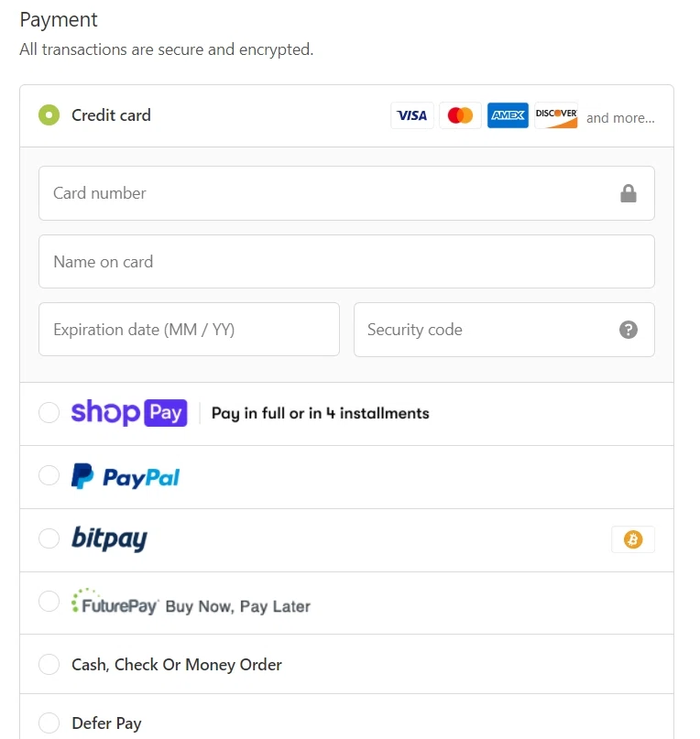Click the security code help icon

click(x=629, y=329)
